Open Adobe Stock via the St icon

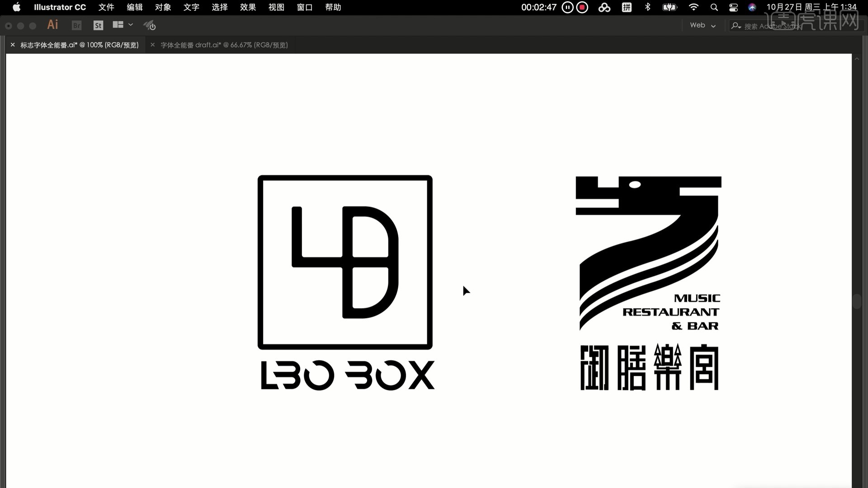[x=98, y=25]
